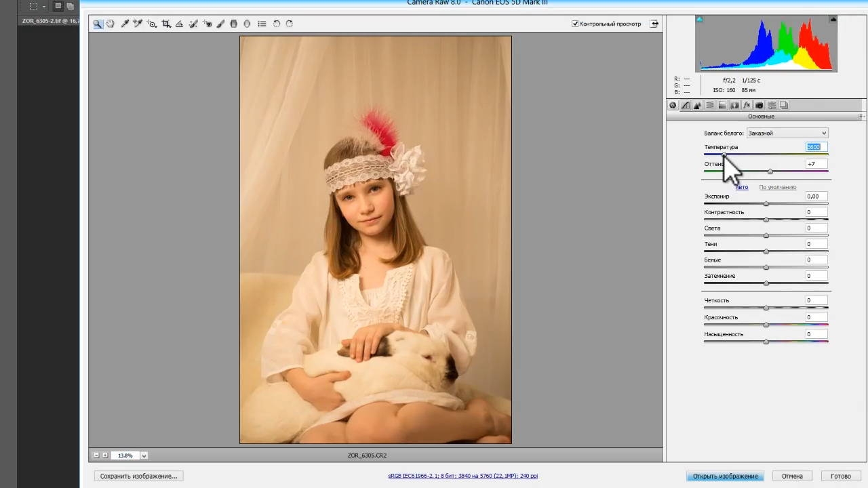Open the Snapshots tab
Image resolution: width=868 pixels, height=488 pixels.
pos(784,105)
